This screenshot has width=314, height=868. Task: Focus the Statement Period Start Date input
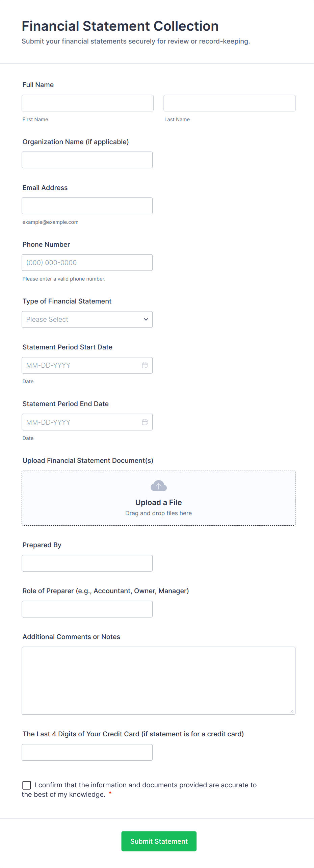pos(81,365)
